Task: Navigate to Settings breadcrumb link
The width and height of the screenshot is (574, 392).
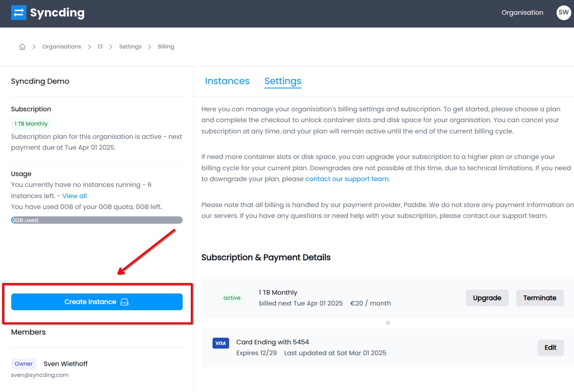Action: click(130, 47)
